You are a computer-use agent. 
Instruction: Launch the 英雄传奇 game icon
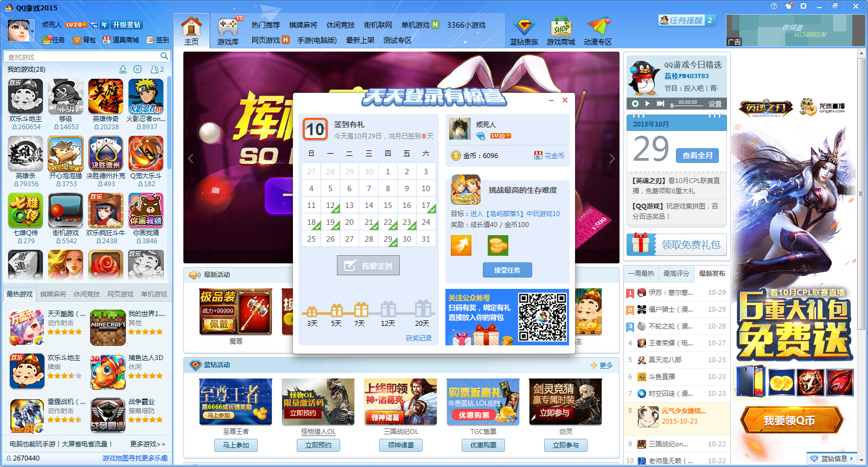[x=106, y=96]
